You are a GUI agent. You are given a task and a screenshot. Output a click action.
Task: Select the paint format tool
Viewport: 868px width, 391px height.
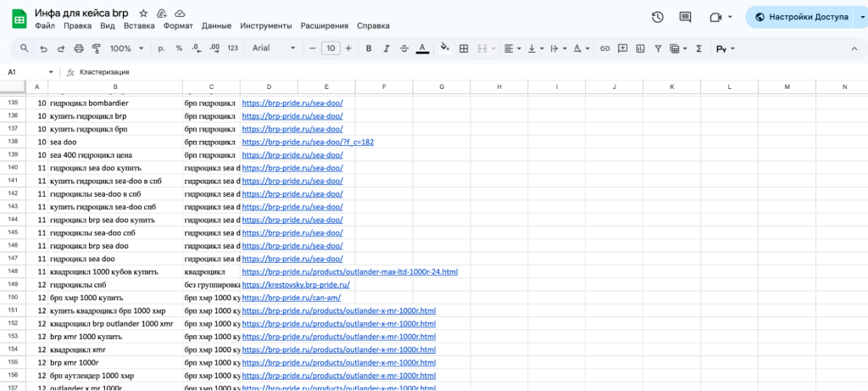[96, 48]
